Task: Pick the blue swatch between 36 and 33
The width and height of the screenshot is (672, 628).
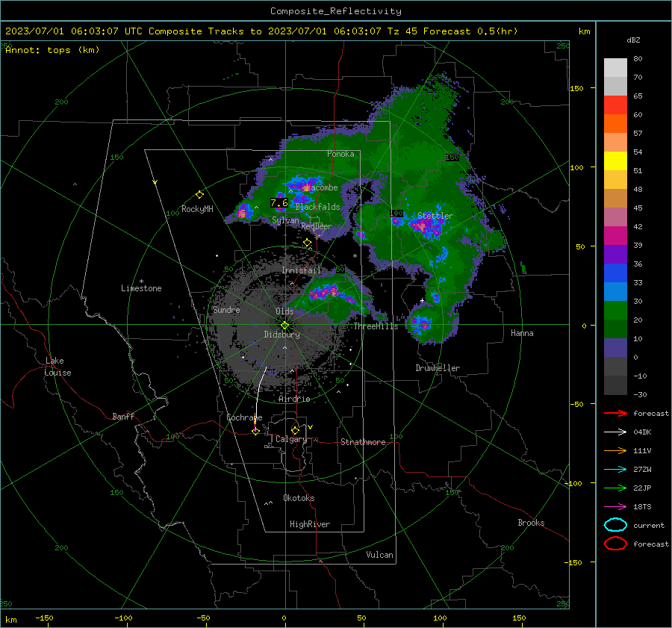Action: 615,273
